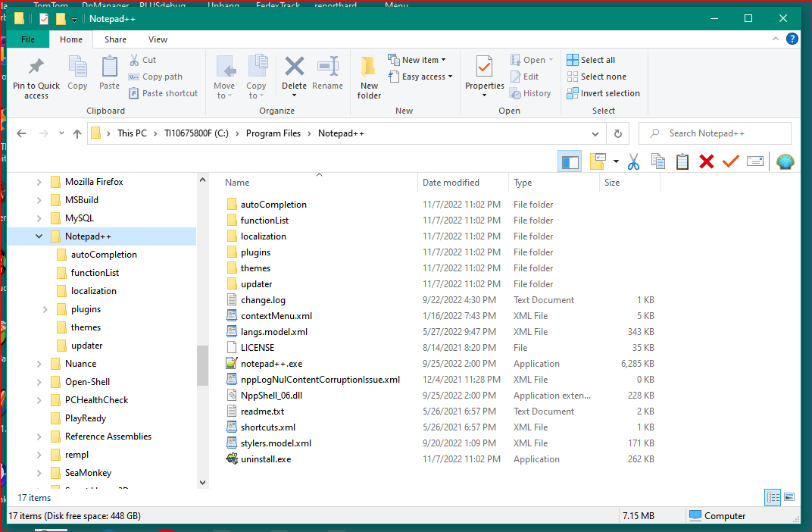The width and height of the screenshot is (812, 532).
Task: Click the Refresh icon next to the address bar
Action: click(x=617, y=133)
